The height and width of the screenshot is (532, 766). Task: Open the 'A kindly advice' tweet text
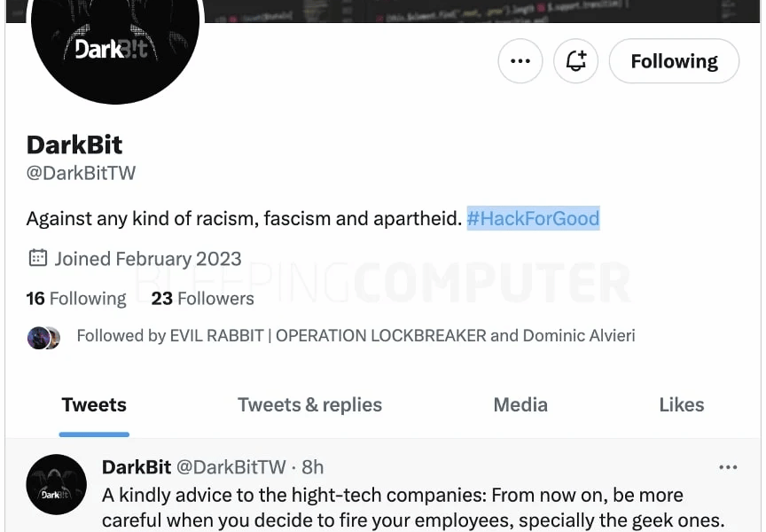413,508
